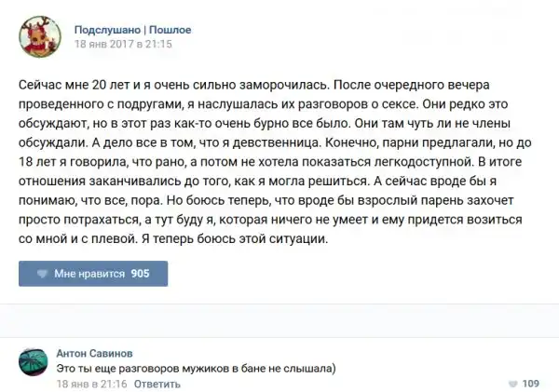This screenshot has width=559, height=392.
Task: Open Антон Савинов's profile name link
Action: coord(94,354)
